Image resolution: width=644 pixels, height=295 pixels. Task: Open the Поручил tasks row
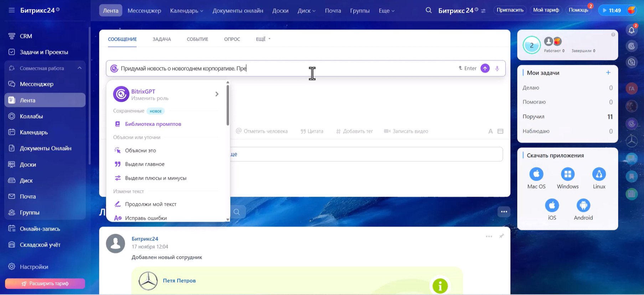(x=568, y=117)
